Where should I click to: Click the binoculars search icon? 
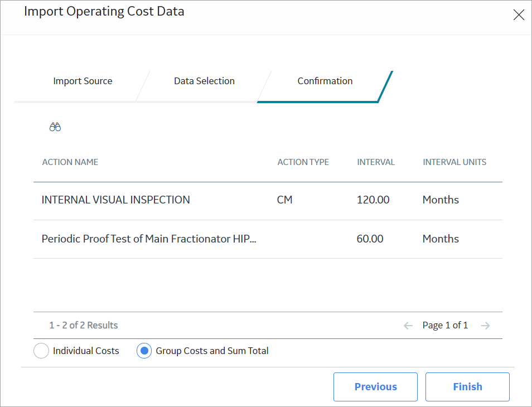pyautogui.click(x=55, y=127)
